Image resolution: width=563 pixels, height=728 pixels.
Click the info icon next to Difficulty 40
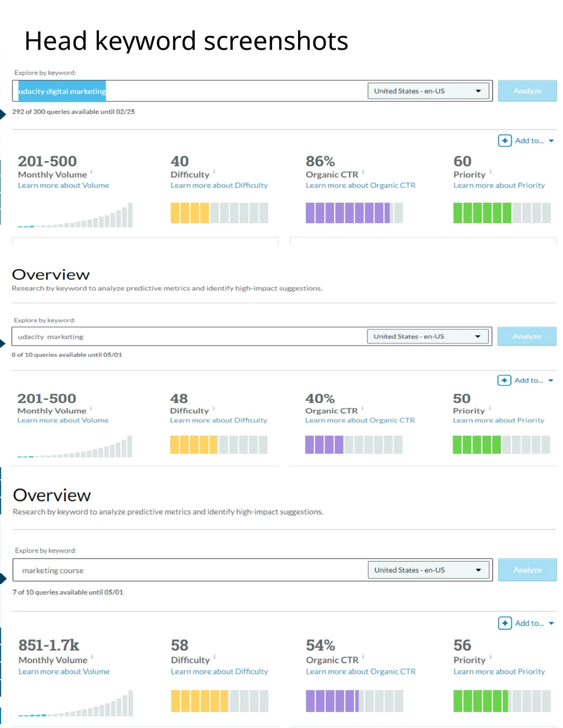click(x=214, y=171)
